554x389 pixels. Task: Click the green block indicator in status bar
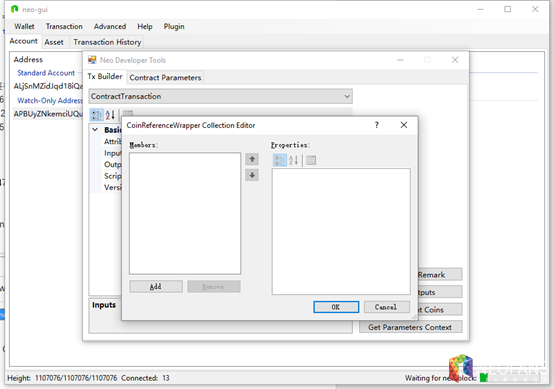pyautogui.click(x=484, y=378)
